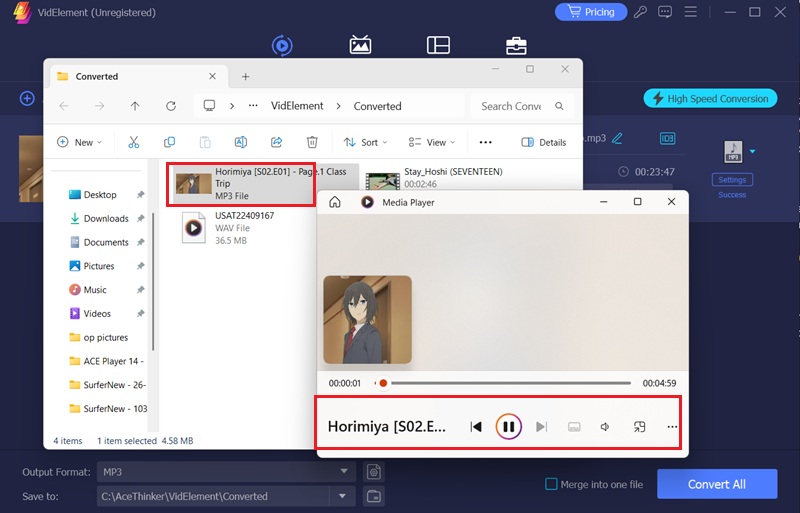Click the File Explorer sidebar scrollbar
The image size is (800, 513).
[153, 281]
